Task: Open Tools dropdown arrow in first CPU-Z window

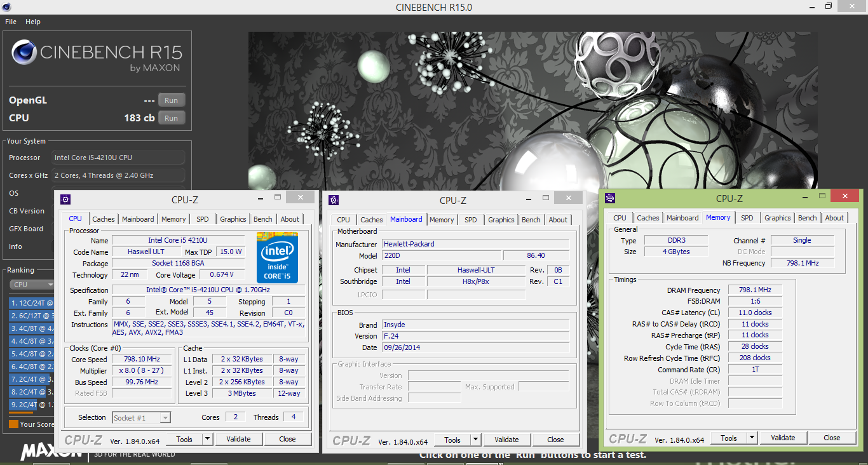Action: (x=208, y=439)
